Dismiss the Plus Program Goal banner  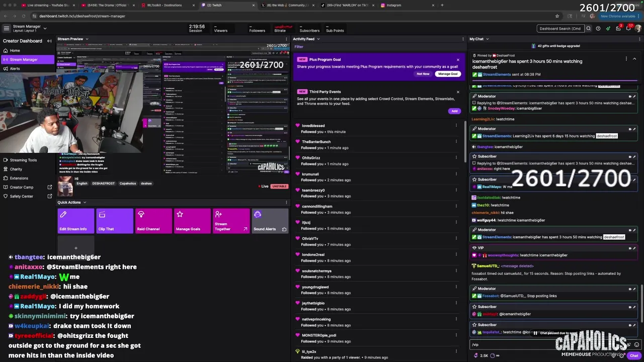458,59
